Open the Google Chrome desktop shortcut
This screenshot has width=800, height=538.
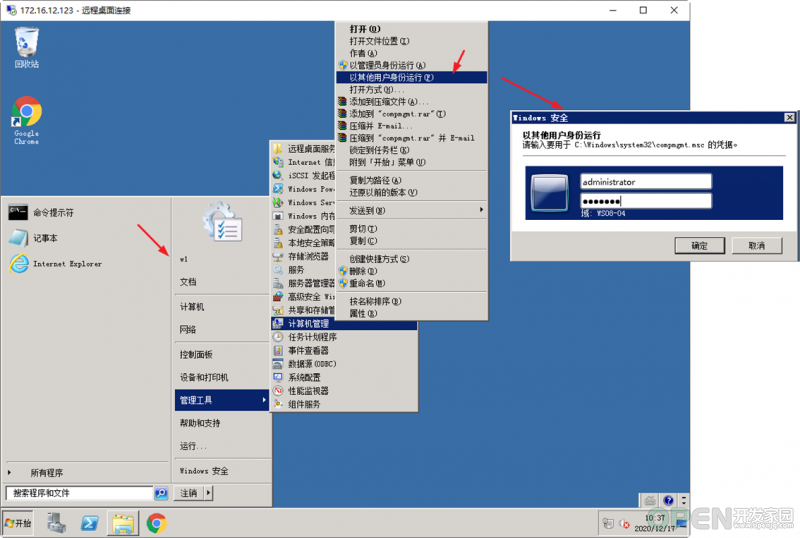pyautogui.click(x=26, y=121)
